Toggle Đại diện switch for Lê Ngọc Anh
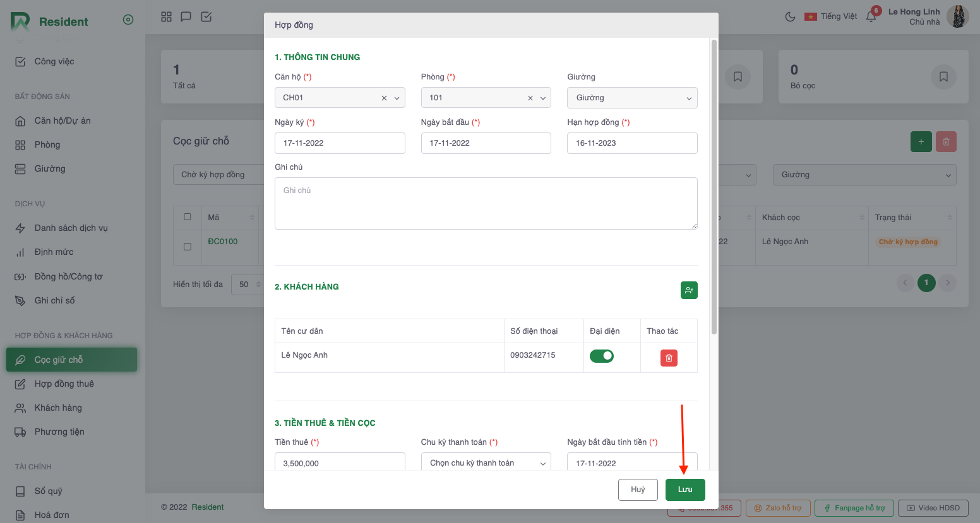 pos(602,356)
